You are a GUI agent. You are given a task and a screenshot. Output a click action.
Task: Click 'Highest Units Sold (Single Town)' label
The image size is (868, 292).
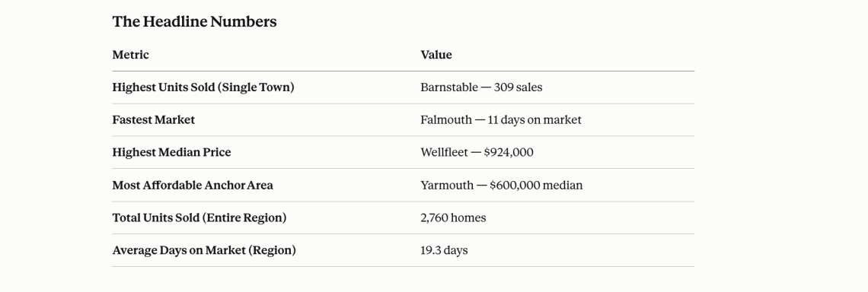(203, 87)
